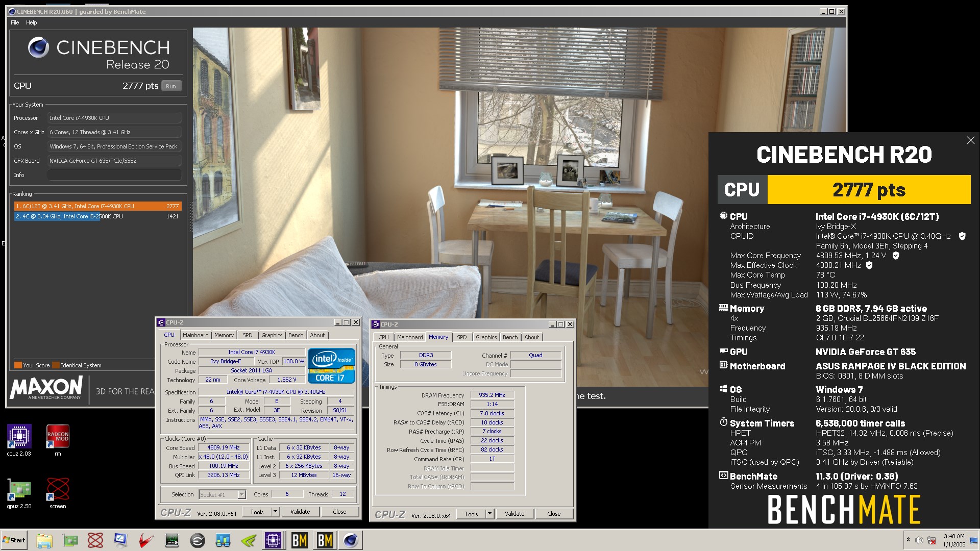
Task: Click the System Timers stopwatch icon
Action: 723,422
